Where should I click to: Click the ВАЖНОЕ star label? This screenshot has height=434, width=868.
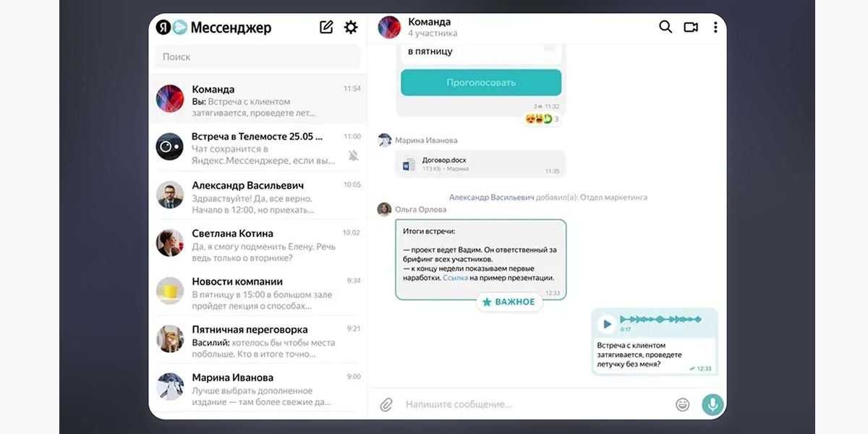tap(509, 302)
